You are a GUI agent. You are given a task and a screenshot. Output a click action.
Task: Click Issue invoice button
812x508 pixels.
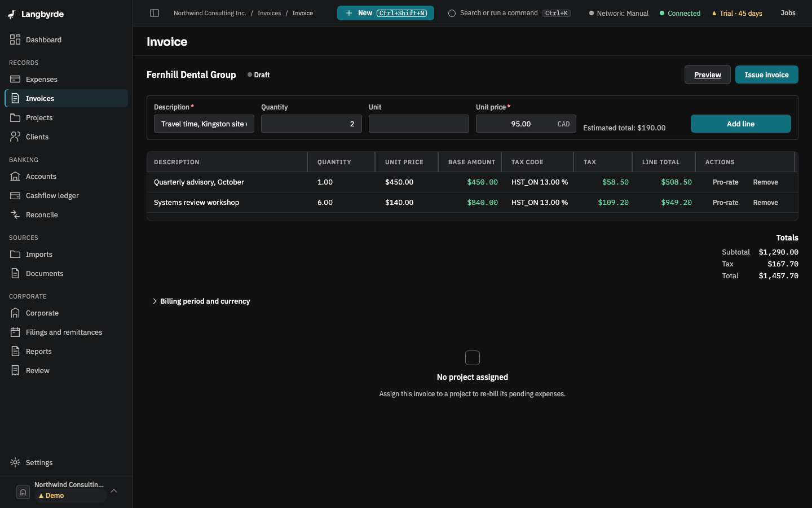coord(767,75)
